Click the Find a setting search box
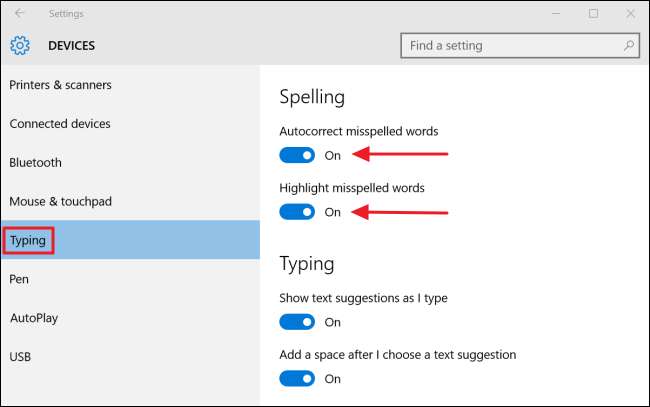650x407 pixels. 510,46
